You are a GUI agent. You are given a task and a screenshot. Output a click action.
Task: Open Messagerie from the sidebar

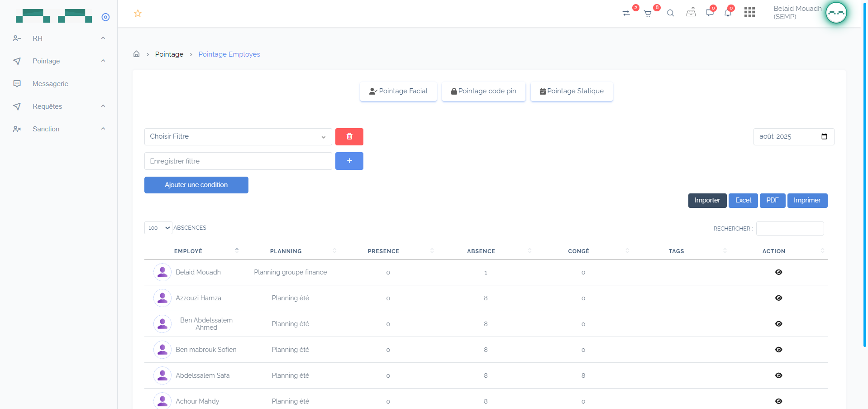(50, 84)
